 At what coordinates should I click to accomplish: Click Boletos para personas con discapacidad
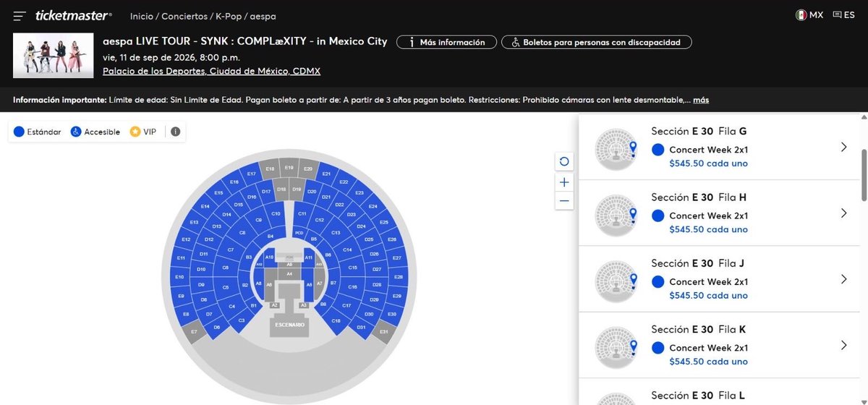coord(596,42)
